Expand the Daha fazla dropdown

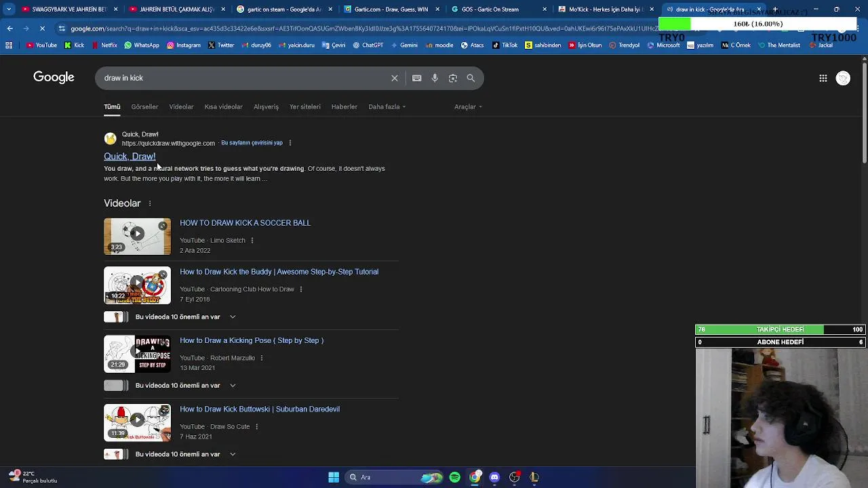(x=387, y=107)
